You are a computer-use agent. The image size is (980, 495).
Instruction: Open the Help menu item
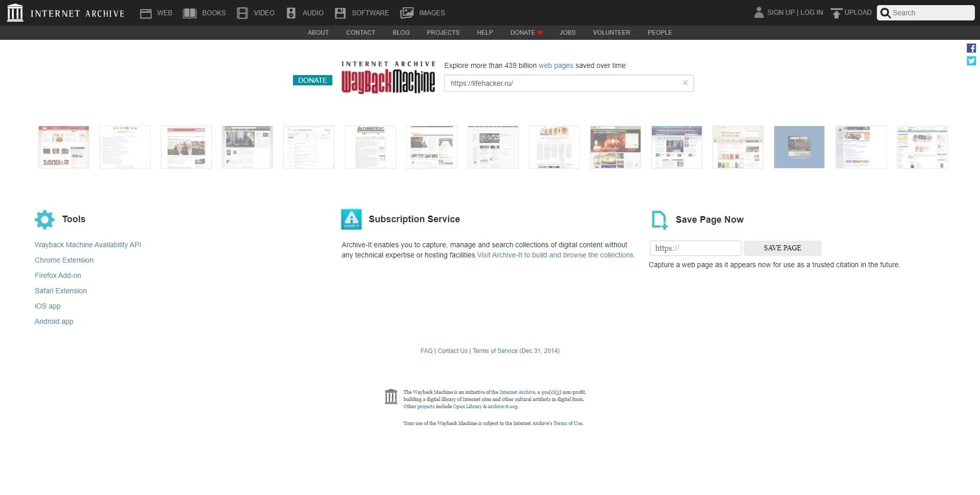[485, 33]
